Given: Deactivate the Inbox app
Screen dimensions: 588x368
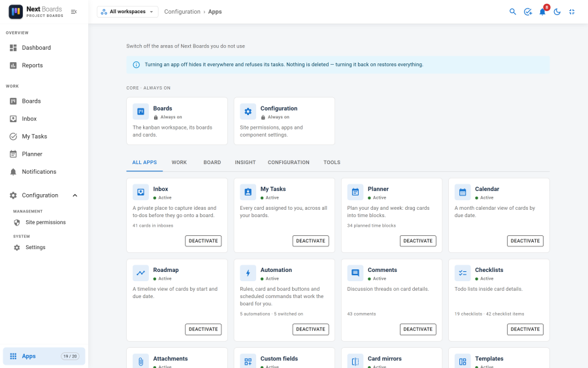Looking at the screenshot, I should coord(203,241).
